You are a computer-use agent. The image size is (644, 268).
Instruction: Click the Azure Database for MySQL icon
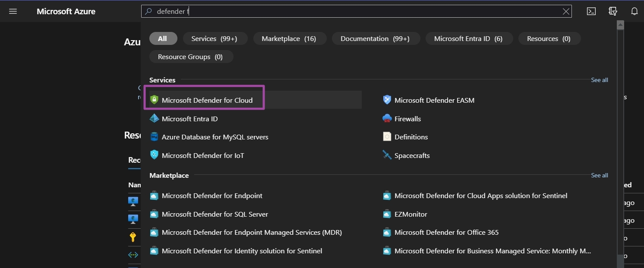pyautogui.click(x=154, y=137)
